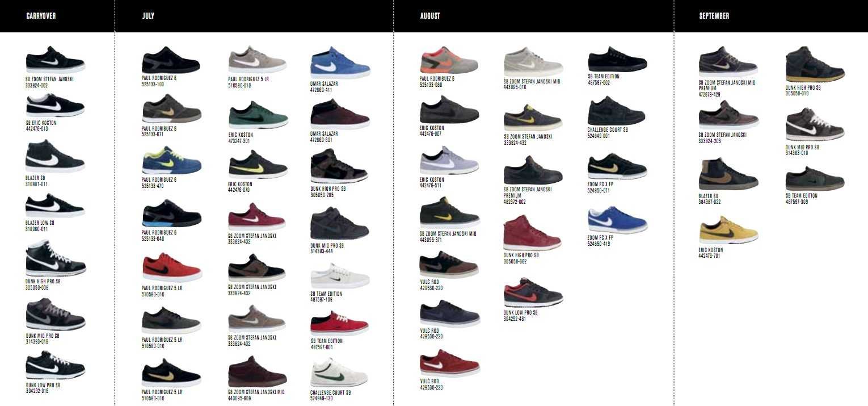Image resolution: width=868 pixels, height=406 pixels.
Task: Open the blue Zoom FC X FP shoe
Action: 618,220
